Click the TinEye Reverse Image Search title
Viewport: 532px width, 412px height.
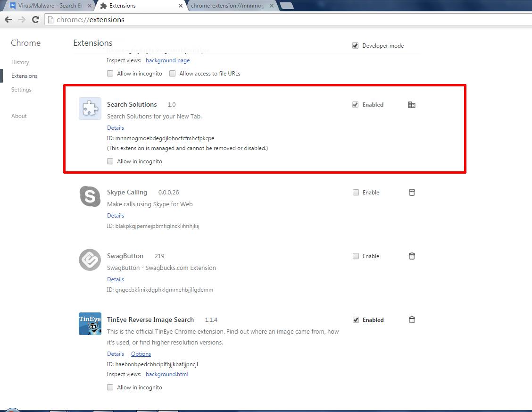tap(150, 320)
